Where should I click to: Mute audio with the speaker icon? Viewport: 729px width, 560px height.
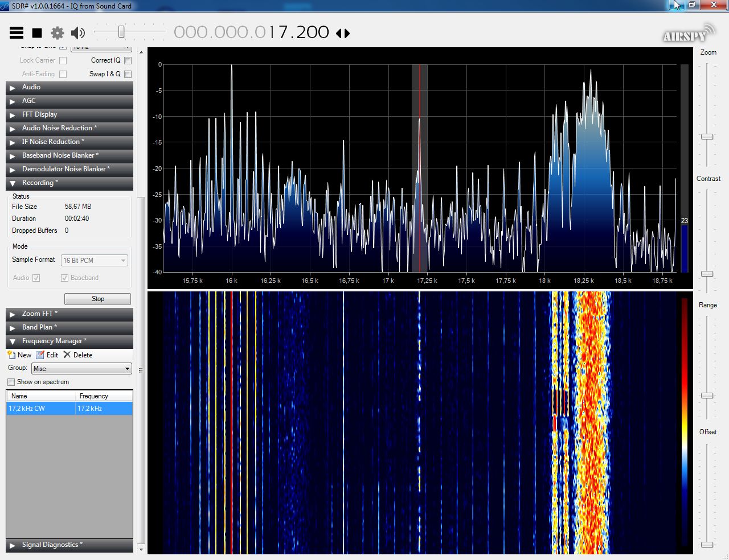coord(78,33)
